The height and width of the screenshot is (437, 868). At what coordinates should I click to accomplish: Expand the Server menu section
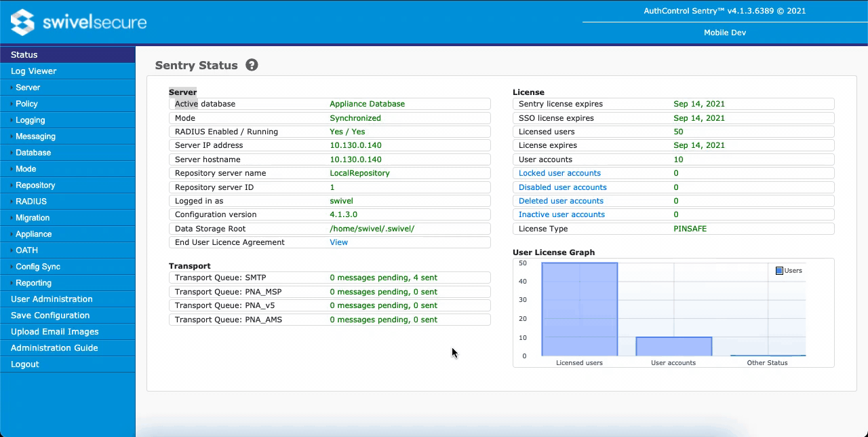tap(28, 88)
